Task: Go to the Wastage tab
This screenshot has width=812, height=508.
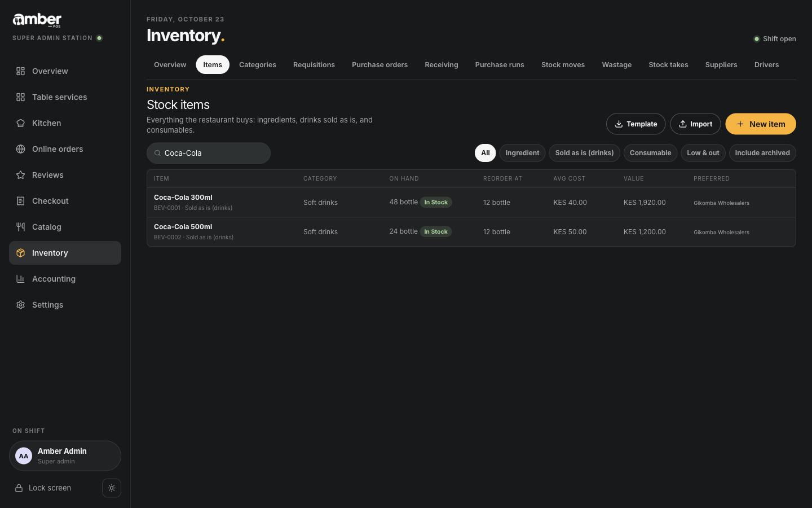Action: tap(616, 65)
